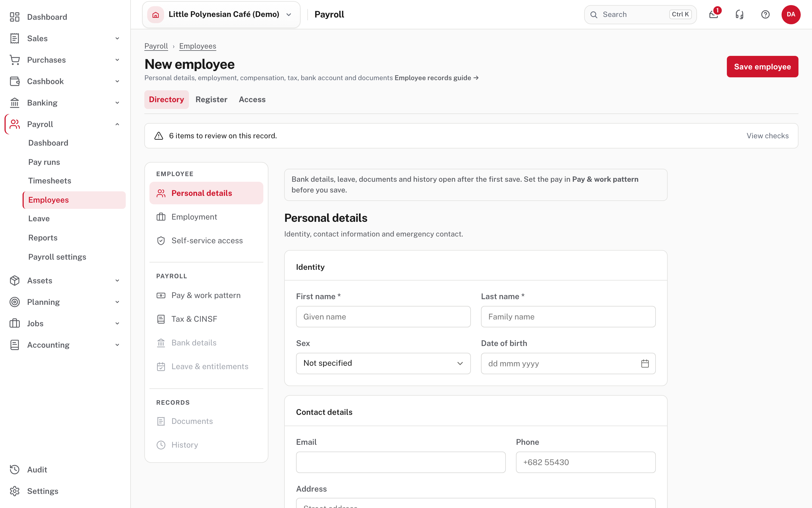Open the Tax & CINSF section

tap(206, 319)
